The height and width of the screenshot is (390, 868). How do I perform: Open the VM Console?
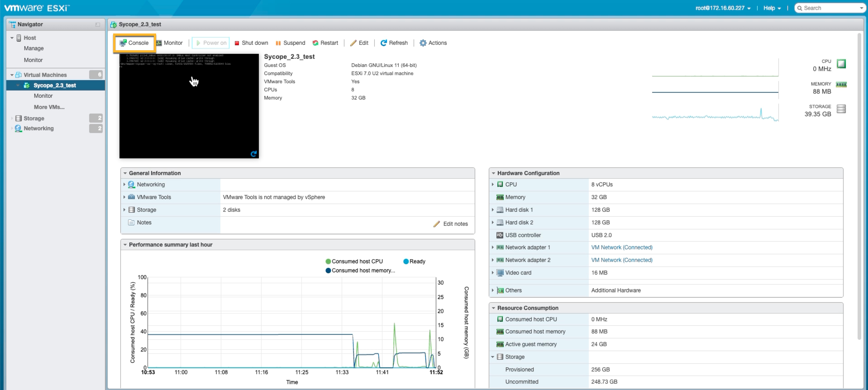(x=134, y=43)
